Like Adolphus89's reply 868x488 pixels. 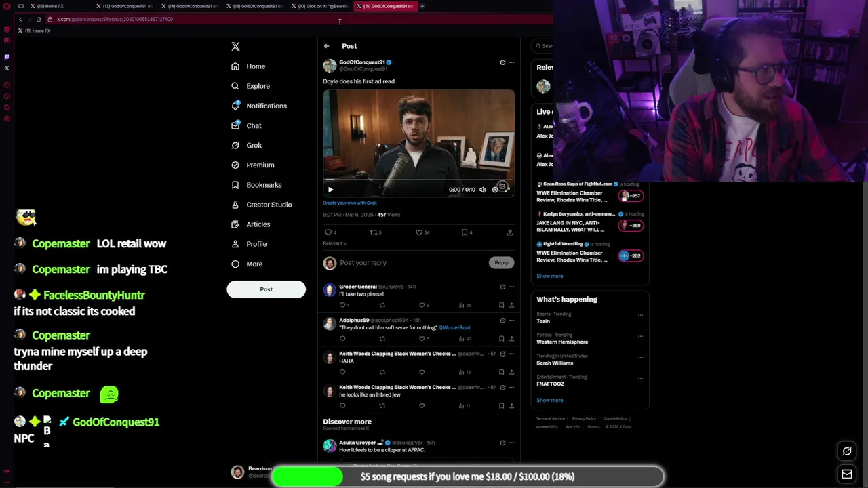click(422, 338)
